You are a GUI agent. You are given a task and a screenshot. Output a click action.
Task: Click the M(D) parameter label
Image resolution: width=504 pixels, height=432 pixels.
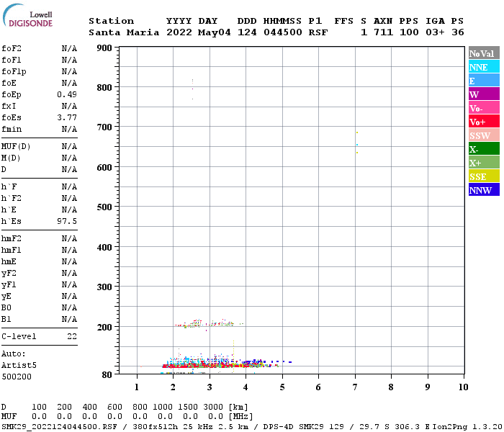(11, 158)
